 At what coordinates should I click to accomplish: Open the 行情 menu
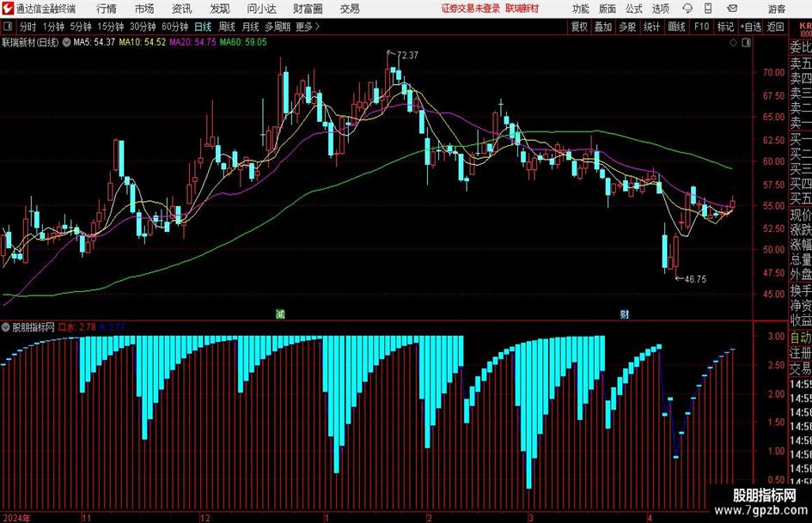[x=107, y=9]
